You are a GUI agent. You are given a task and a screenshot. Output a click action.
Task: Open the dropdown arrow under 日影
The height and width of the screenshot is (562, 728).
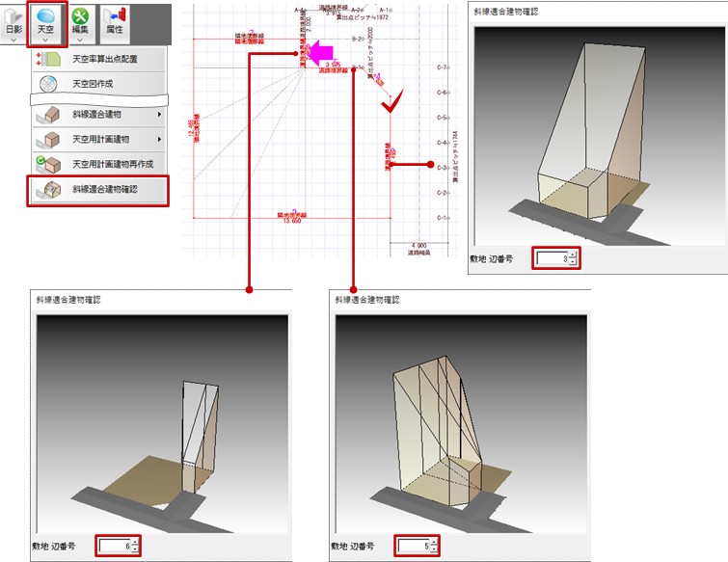13,40
